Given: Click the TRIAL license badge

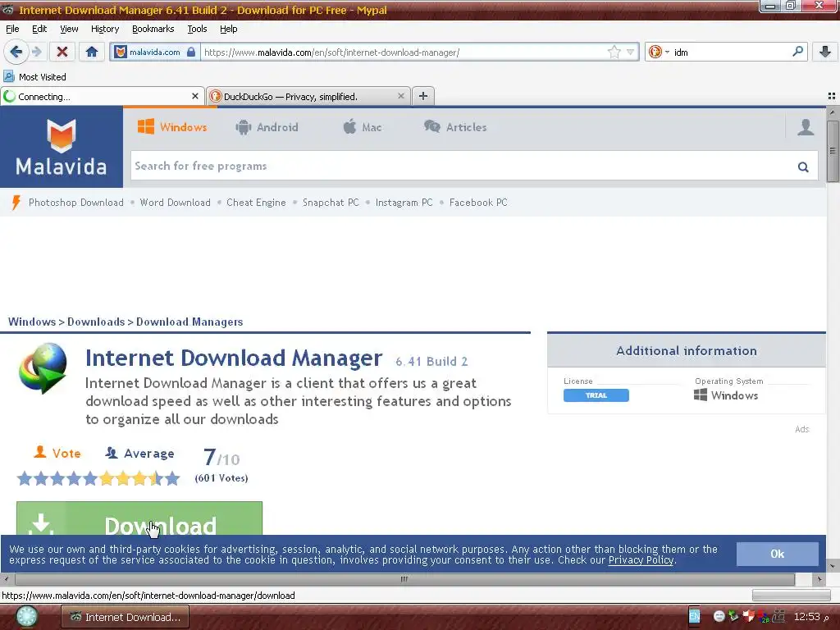Looking at the screenshot, I should 596,395.
